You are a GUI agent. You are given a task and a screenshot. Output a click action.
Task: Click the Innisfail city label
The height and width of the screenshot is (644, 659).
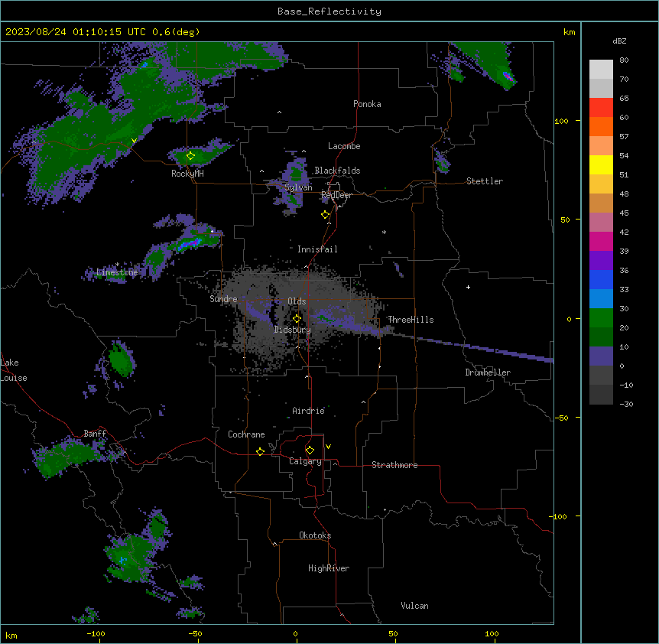point(317,249)
